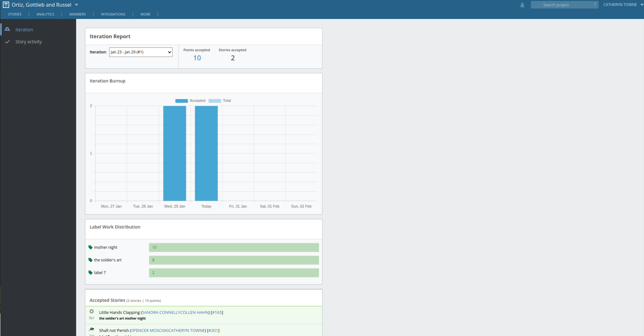Open the Catheryn Towne user menu
This screenshot has height=336, width=644.
pos(623,5)
